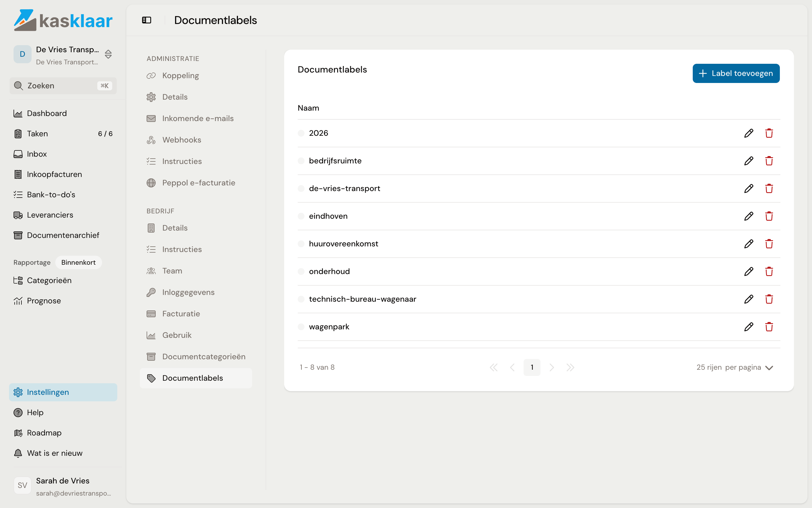Image resolution: width=812 pixels, height=508 pixels.
Task: Edit the technisch-bureau-wagenaar label
Action: coord(749,299)
